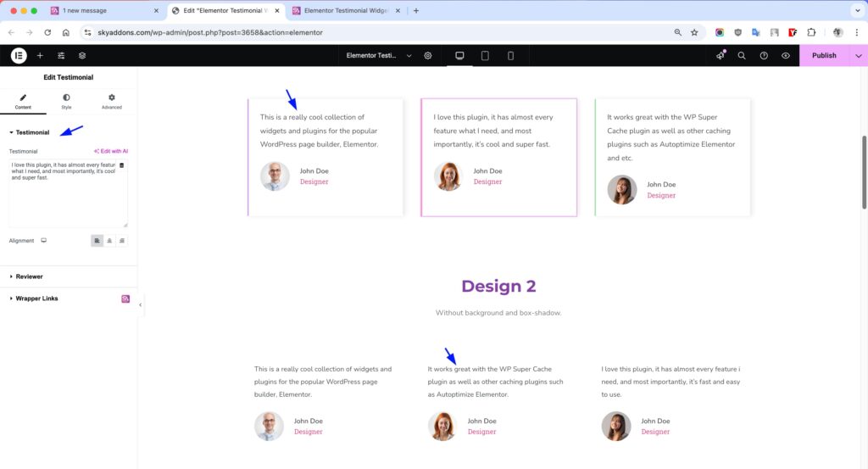Publish the page
The width and height of the screenshot is (868, 469).
click(x=824, y=55)
